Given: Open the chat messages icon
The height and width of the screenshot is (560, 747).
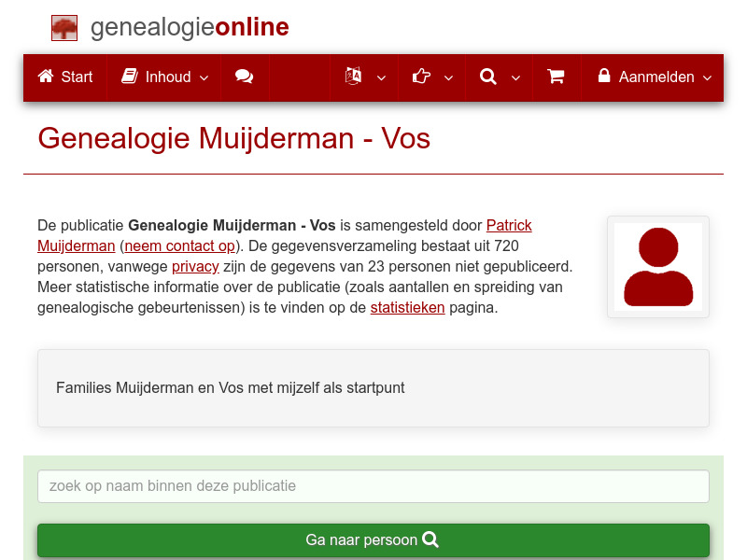Looking at the screenshot, I should [x=245, y=77].
